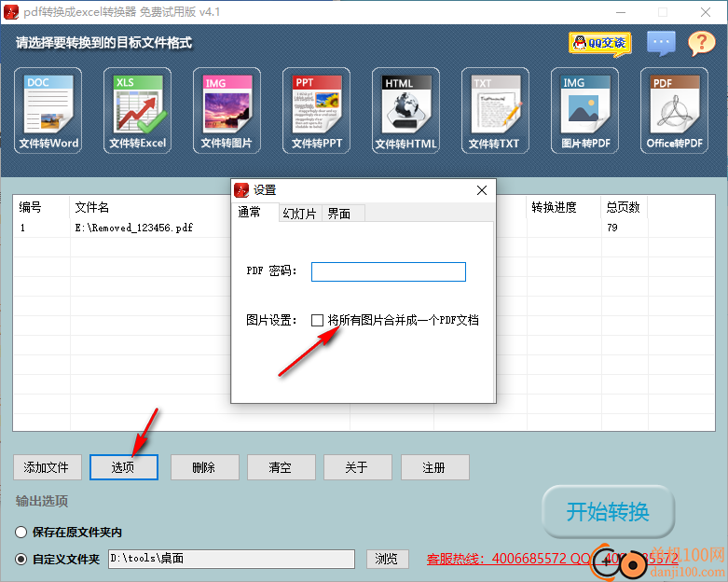The height and width of the screenshot is (582, 728).
Task: Click the 添加文件 button
Action: coord(47,467)
